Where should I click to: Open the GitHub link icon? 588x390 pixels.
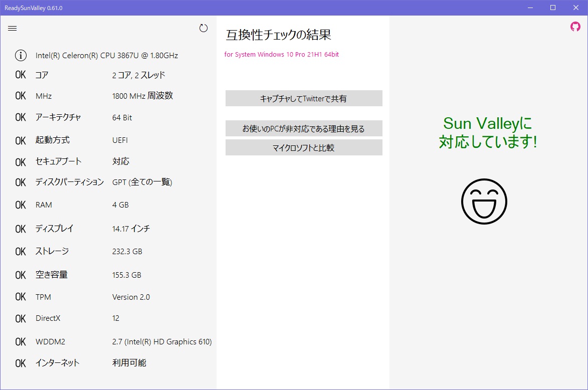click(x=575, y=27)
